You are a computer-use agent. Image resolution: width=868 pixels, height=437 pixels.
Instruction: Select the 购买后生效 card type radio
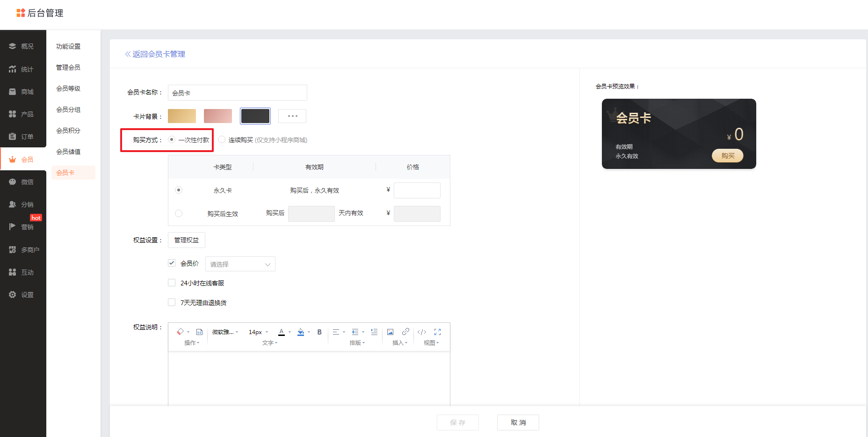point(179,213)
